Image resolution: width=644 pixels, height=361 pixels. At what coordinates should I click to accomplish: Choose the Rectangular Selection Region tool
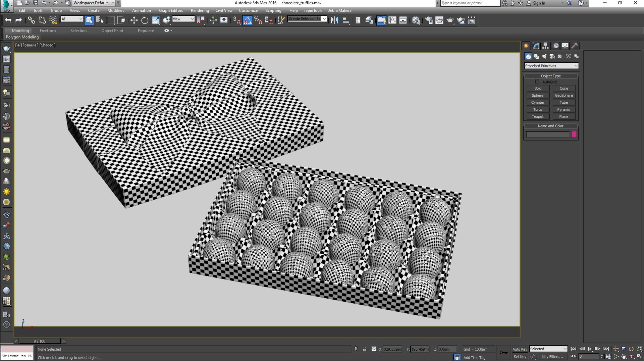click(110, 20)
